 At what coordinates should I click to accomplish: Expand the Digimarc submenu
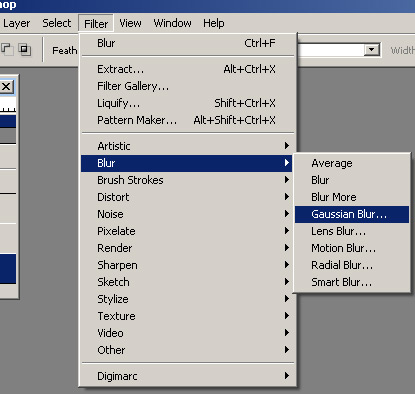pyautogui.click(x=187, y=376)
